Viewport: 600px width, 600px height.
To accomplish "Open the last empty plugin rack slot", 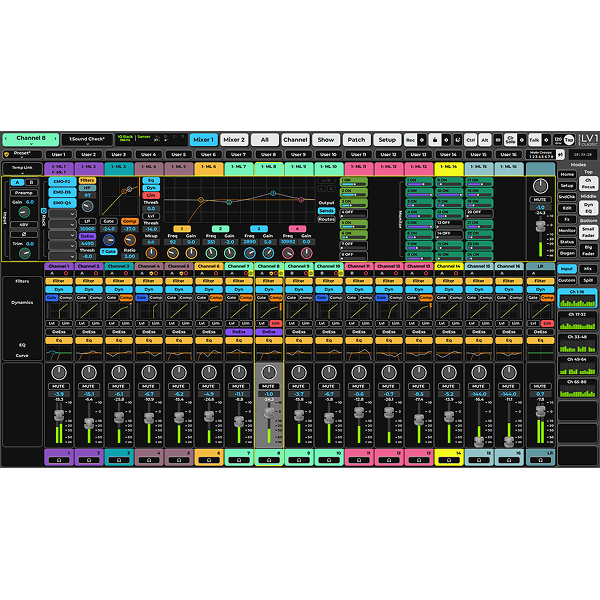I will (62, 256).
